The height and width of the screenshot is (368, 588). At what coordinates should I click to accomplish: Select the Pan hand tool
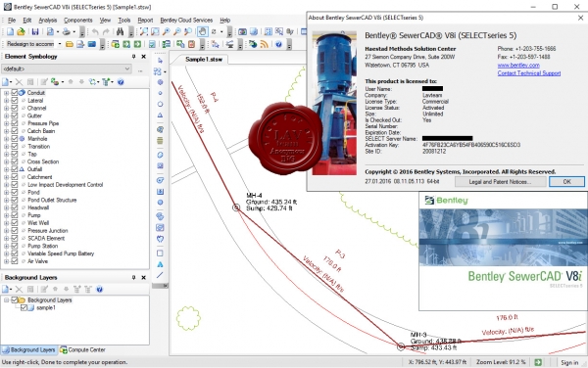pyautogui.click(x=203, y=32)
